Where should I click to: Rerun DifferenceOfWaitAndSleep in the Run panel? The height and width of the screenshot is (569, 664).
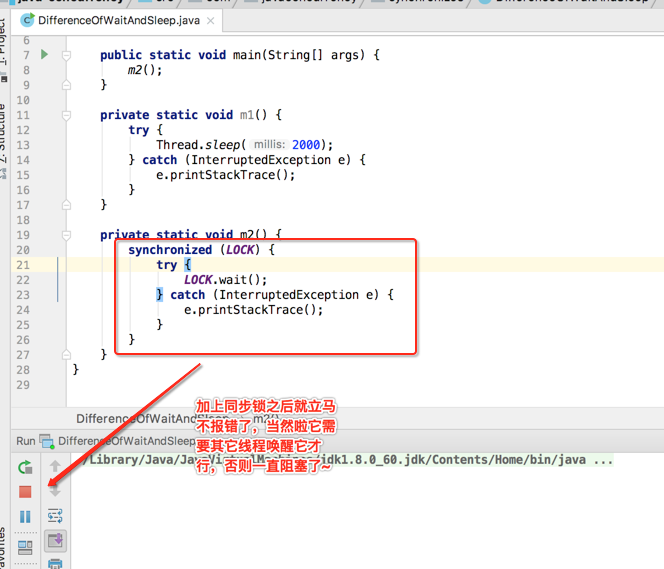point(25,467)
